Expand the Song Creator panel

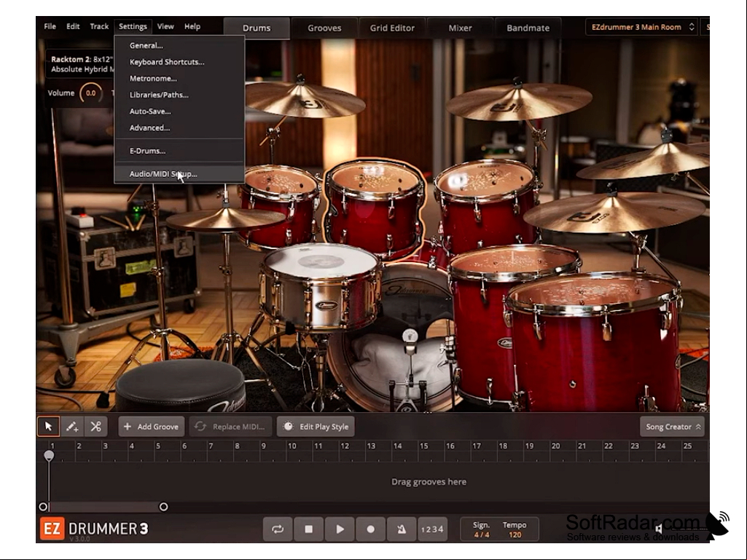(672, 427)
